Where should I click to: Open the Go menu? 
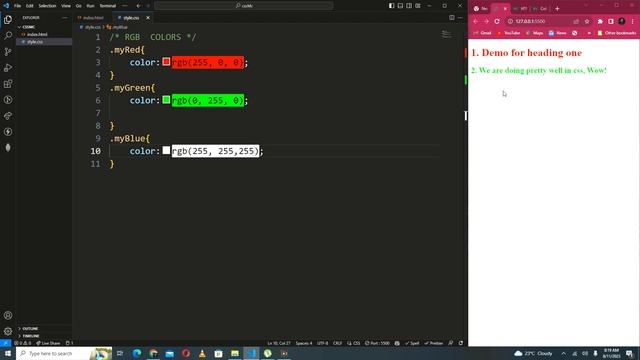click(x=78, y=6)
